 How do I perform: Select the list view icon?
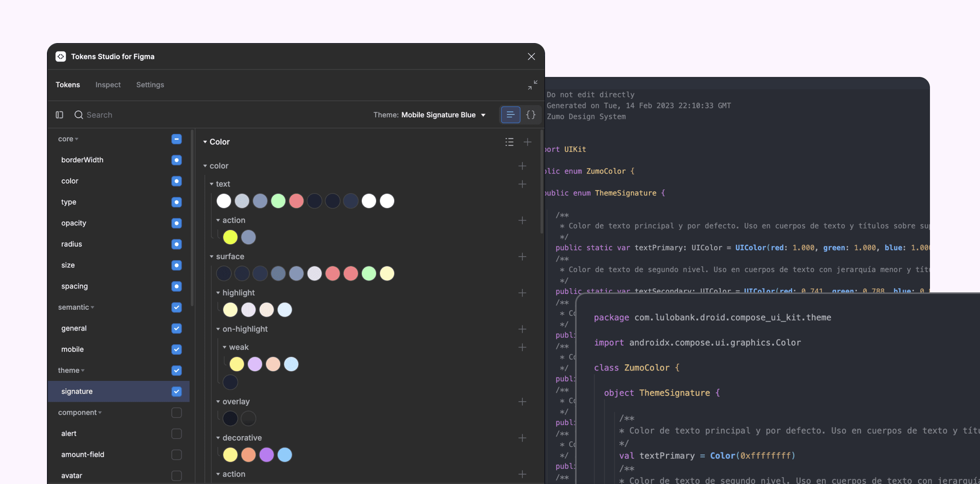[x=510, y=115]
